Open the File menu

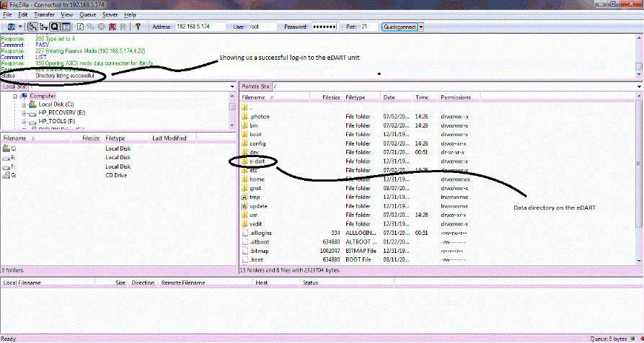click(x=7, y=14)
